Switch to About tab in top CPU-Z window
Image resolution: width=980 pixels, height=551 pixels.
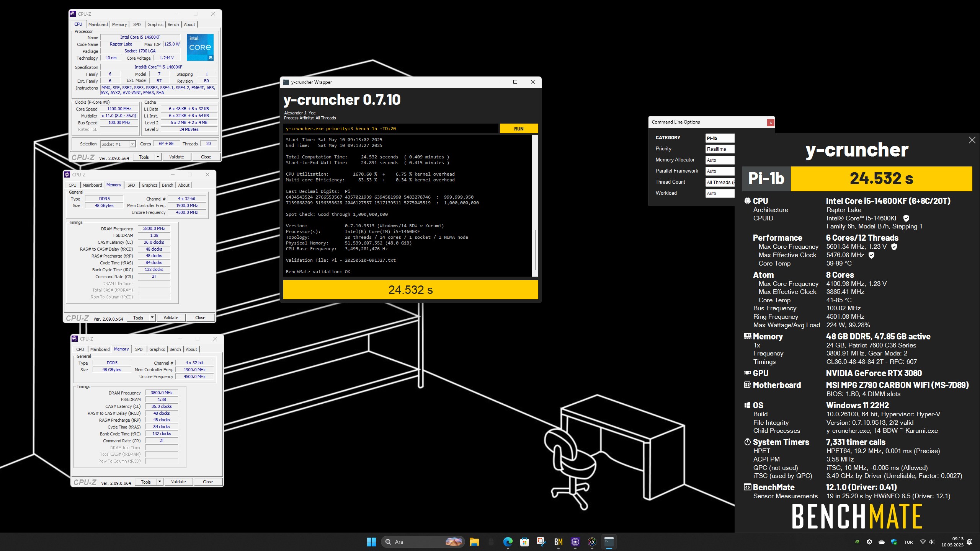[x=189, y=24]
